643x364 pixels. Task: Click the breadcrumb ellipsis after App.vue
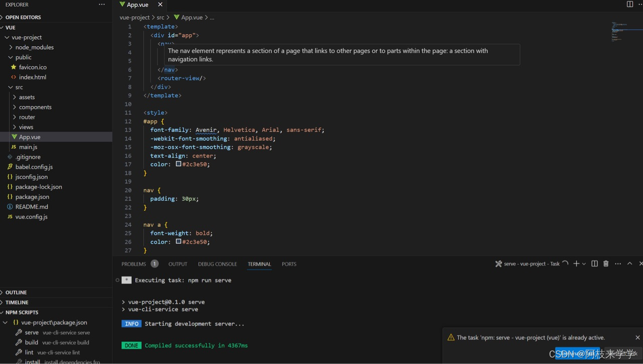pos(212,18)
